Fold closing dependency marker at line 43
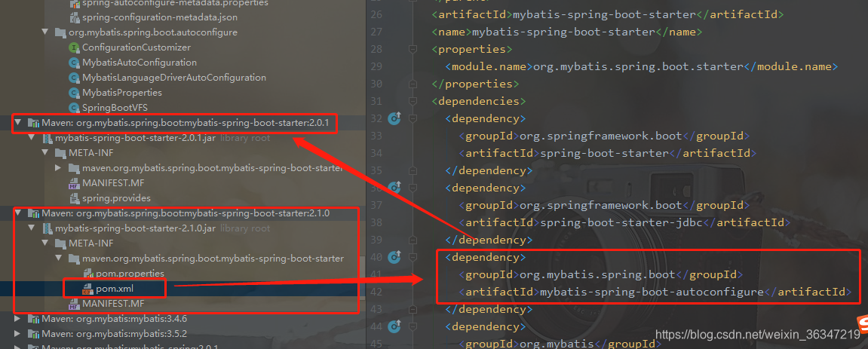 click(x=413, y=309)
